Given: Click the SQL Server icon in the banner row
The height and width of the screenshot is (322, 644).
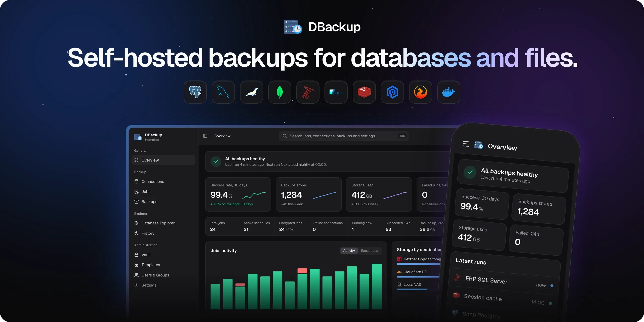Looking at the screenshot, I should point(308,92).
